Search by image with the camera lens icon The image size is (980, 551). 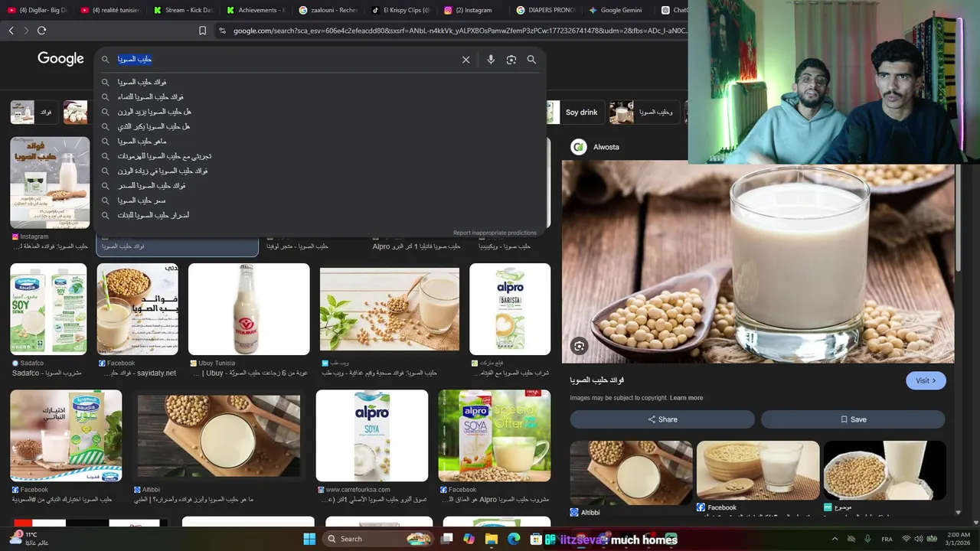tap(511, 60)
